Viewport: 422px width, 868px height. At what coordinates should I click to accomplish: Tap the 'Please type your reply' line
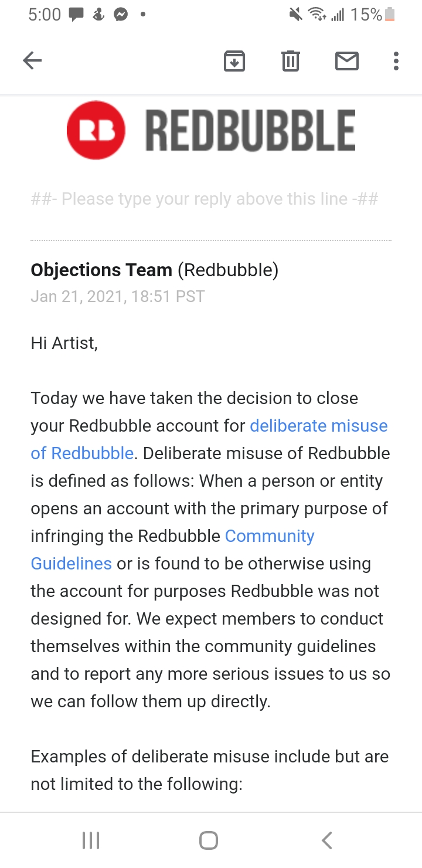pos(205,199)
